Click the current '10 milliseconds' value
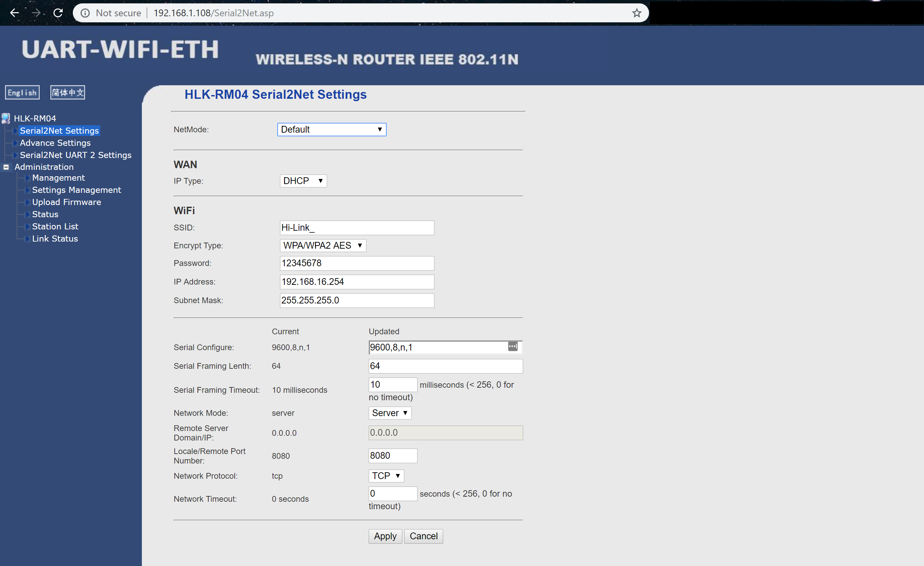This screenshot has width=924, height=566. pos(299,390)
